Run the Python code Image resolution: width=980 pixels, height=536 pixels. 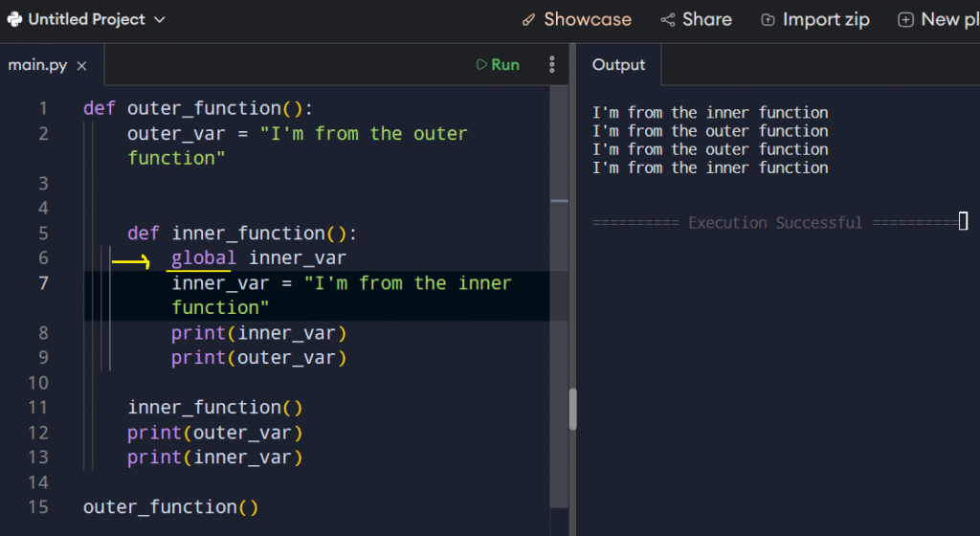(498, 65)
